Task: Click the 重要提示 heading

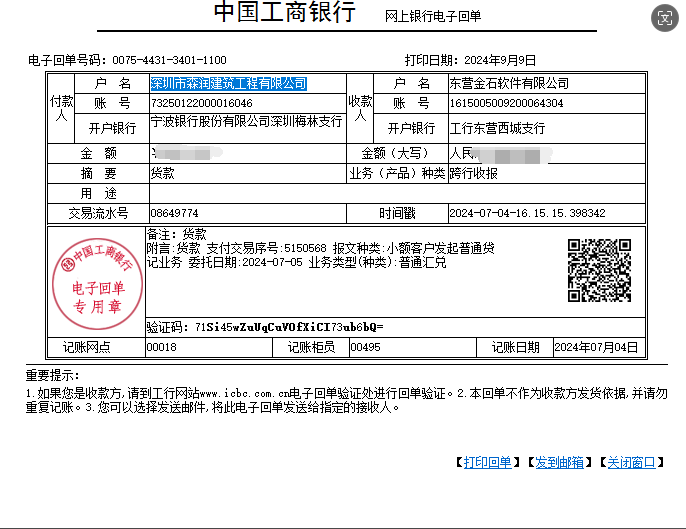Action: point(52,375)
